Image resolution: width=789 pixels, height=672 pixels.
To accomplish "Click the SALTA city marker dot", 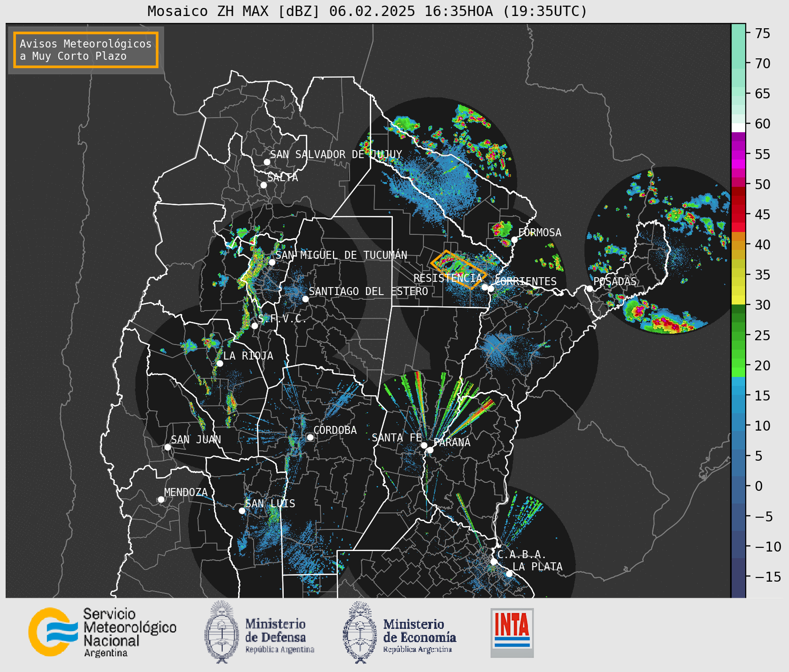I will [x=263, y=185].
